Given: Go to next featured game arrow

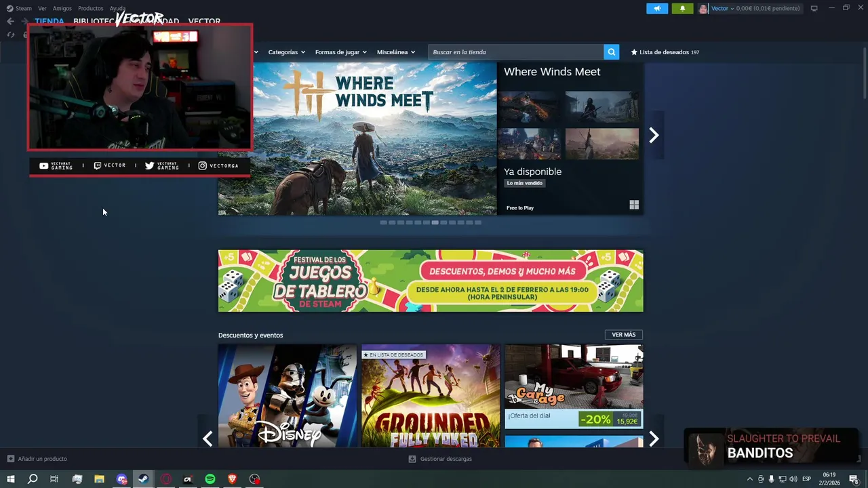Looking at the screenshot, I should [x=654, y=136].
